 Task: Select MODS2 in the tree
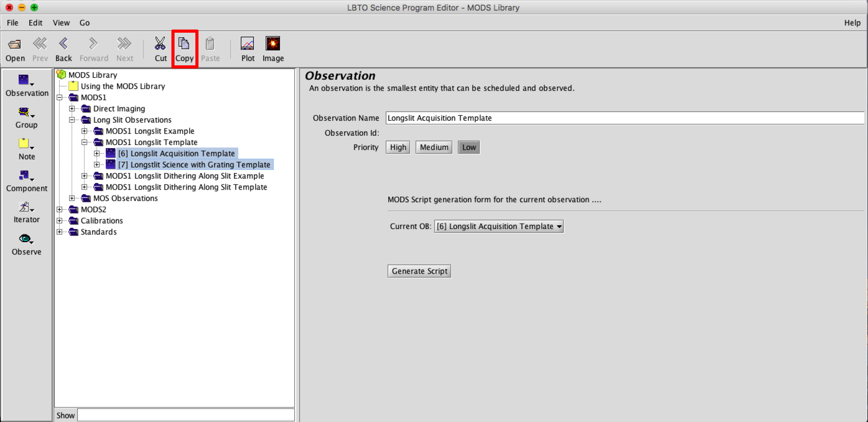(x=93, y=209)
